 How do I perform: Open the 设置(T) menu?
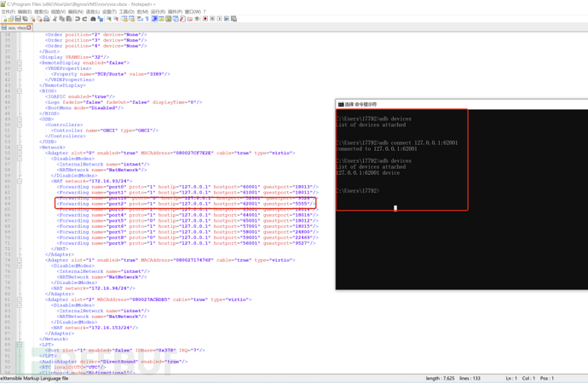coord(109,12)
